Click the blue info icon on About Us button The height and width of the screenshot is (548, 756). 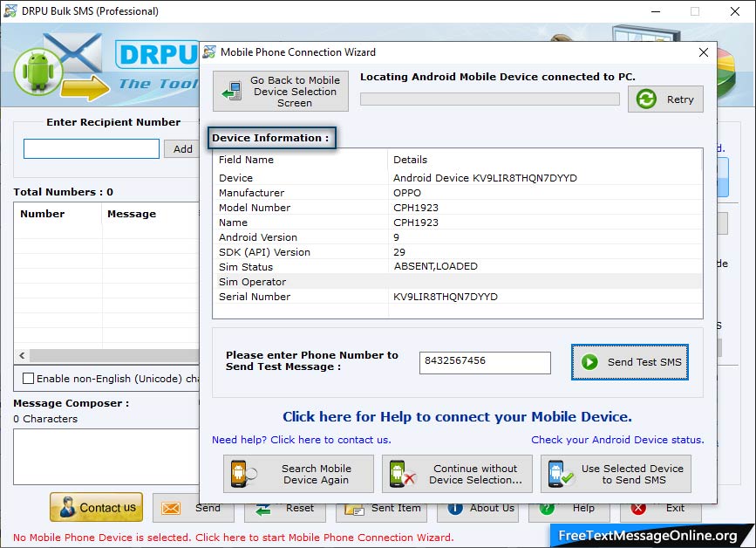454,508
